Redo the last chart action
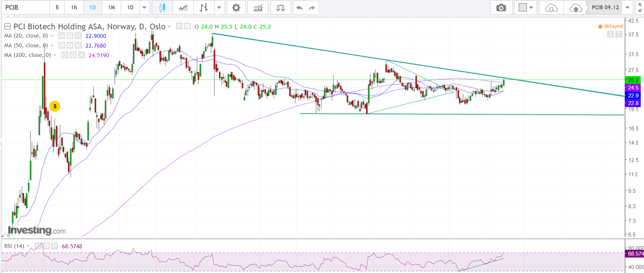 [x=312, y=8]
